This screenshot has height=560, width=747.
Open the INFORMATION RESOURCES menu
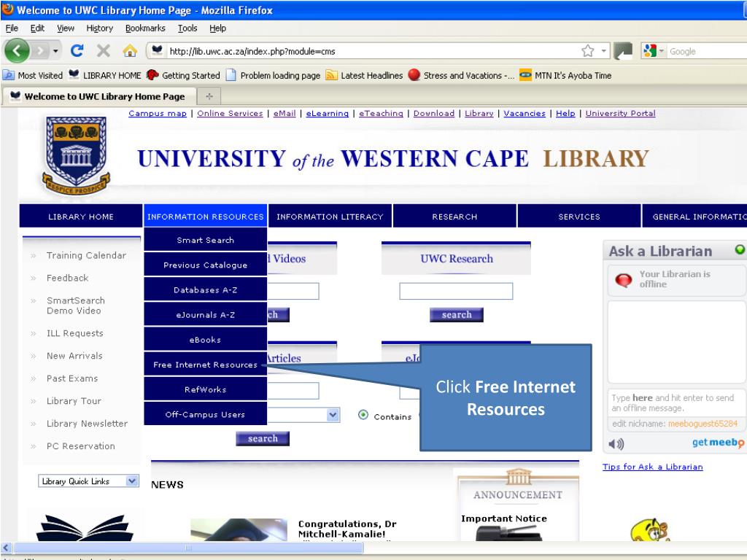coord(205,217)
